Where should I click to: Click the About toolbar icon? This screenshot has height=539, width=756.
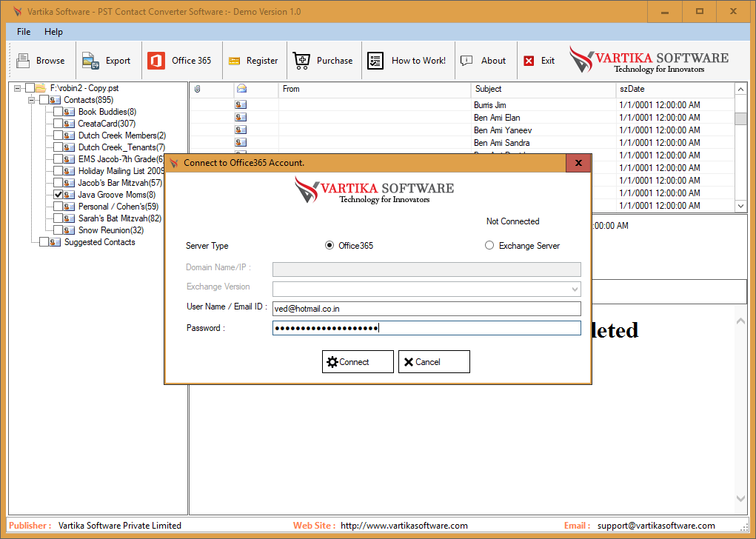(x=466, y=61)
